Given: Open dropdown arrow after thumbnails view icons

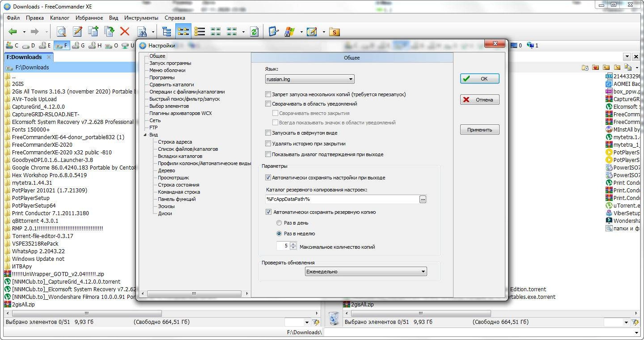Looking at the screenshot, I should click(x=243, y=32).
